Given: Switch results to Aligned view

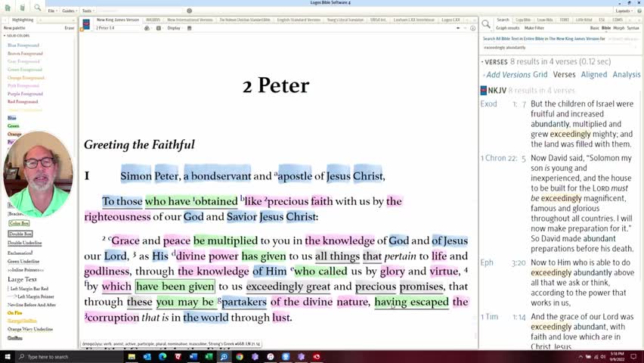Looking at the screenshot, I should point(594,74).
